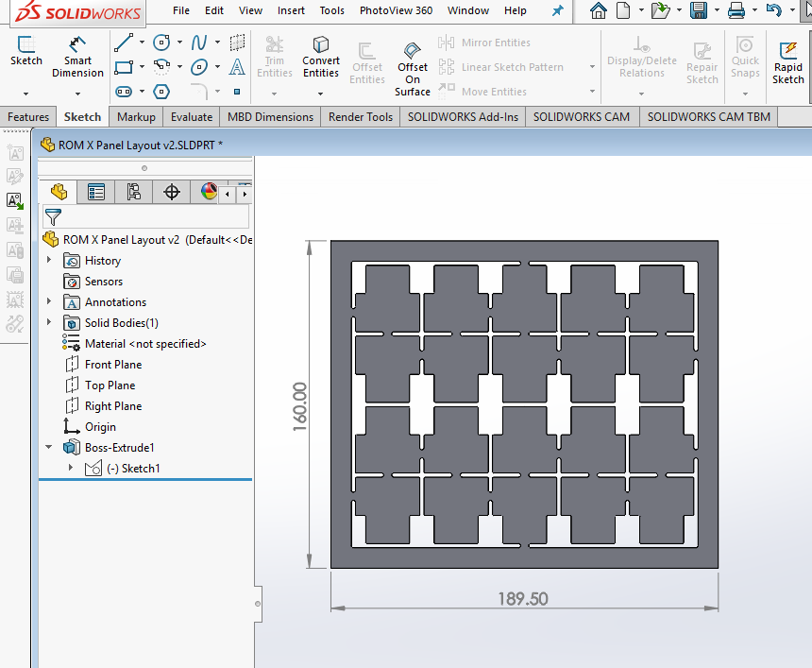Open the ConfigurationManager tab icon
The height and width of the screenshot is (668, 812).
tap(134, 192)
